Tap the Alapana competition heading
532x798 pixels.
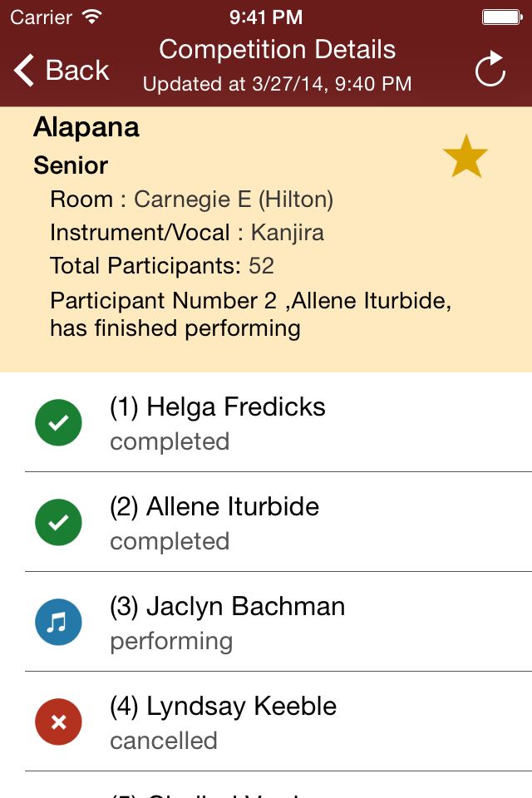click(86, 127)
